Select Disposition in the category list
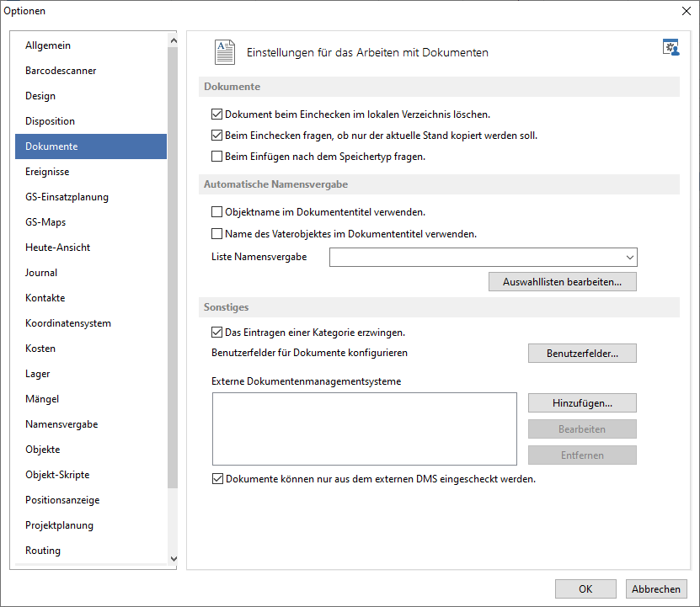The width and height of the screenshot is (700, 607). coord(91,121)
